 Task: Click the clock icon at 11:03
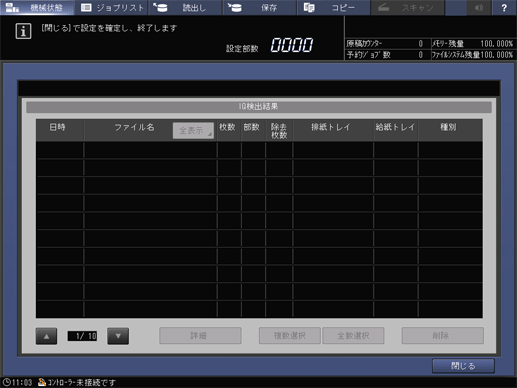coord(6,382)
